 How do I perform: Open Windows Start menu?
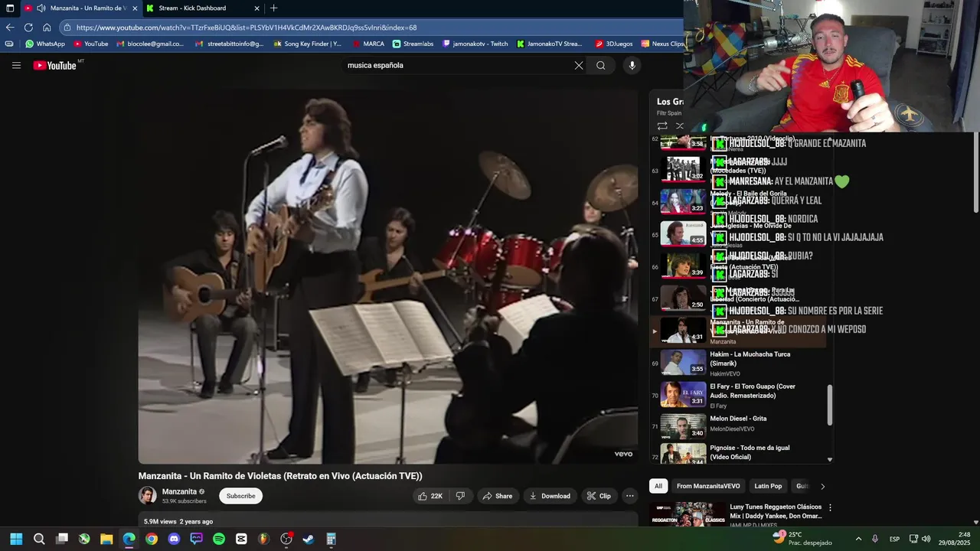tap(16, 539)
